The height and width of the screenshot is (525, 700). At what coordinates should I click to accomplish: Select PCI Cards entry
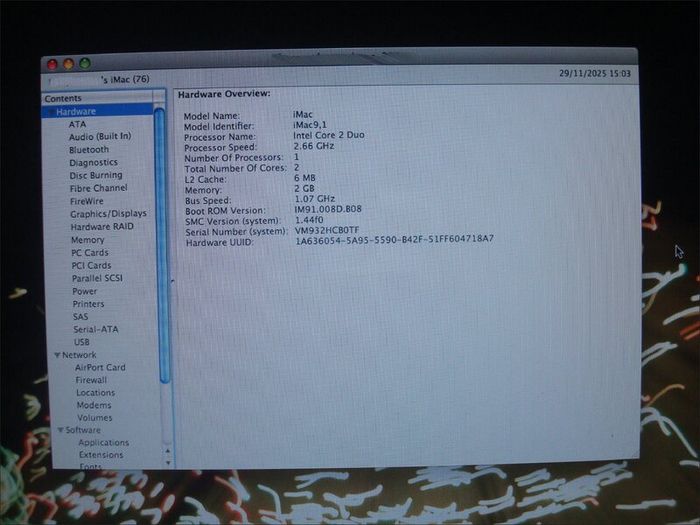[91, 265]
